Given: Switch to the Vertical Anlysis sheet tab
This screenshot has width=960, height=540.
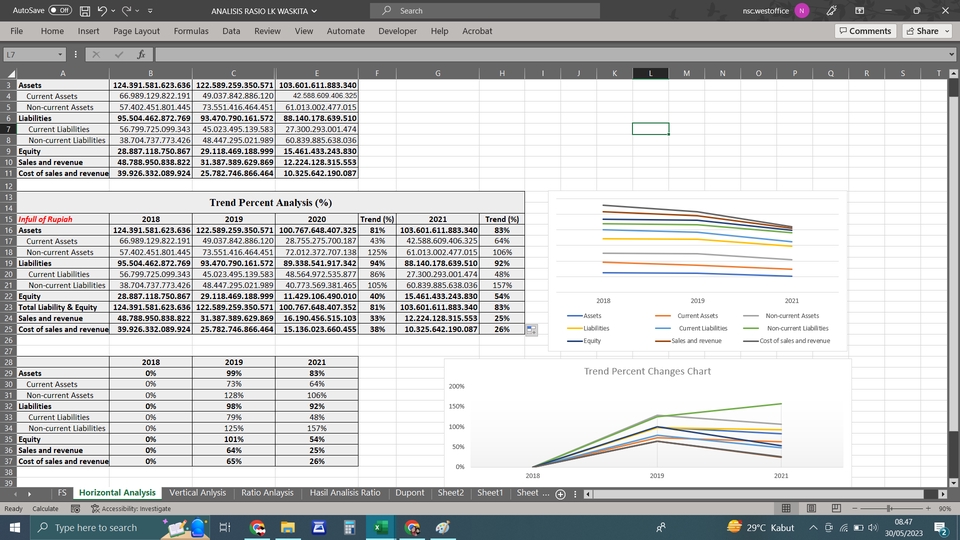Looking at the screenshot, I should 197,493.
